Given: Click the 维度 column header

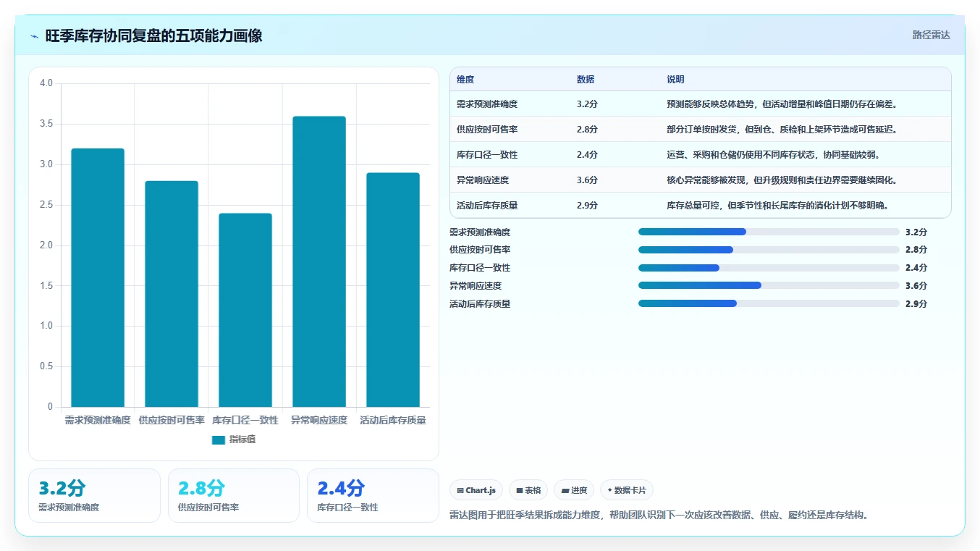Looking at the screenshot, I should pyautogui.click(x=465, y=80).
